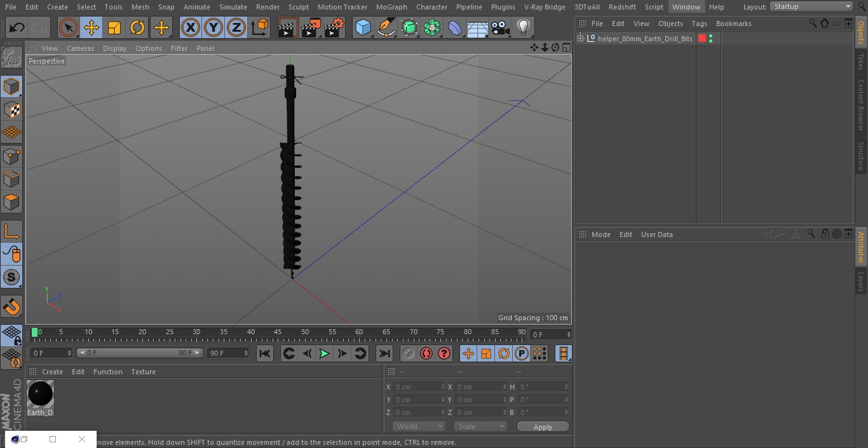Add Floor environment object
Image resolution: width=868 pixels, height=448 pixels.
(x=478, y=28)
